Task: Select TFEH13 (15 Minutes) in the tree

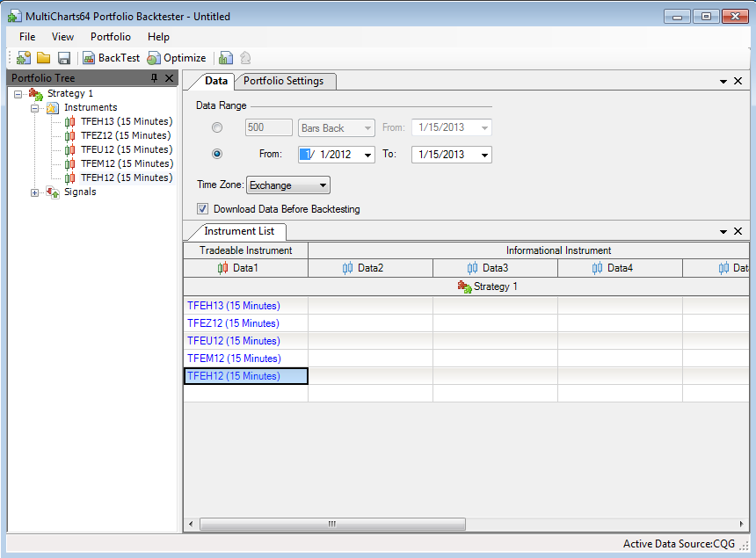Action: point(127,121)
